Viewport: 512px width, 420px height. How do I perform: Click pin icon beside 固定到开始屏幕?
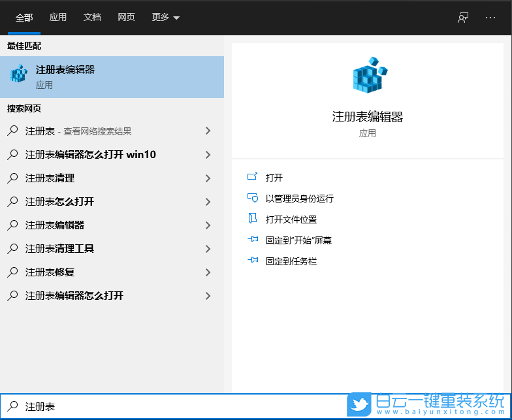point(253,239)
